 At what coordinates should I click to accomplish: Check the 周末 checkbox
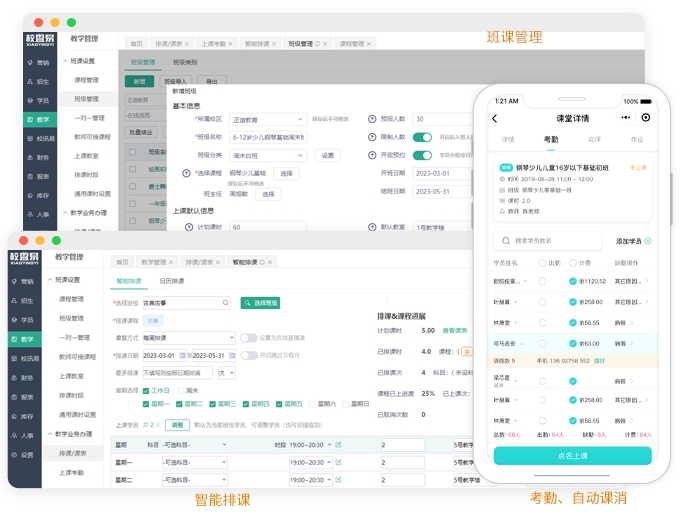coord(181,391)
